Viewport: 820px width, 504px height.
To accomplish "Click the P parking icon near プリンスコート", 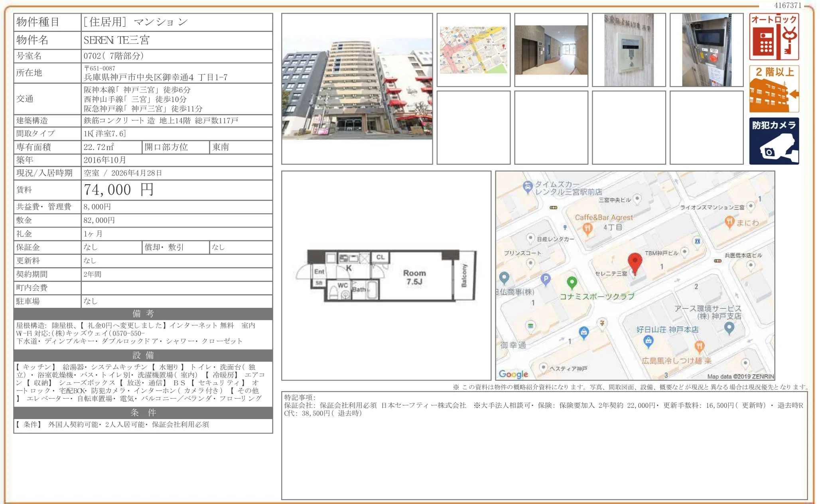I will click(546, 279).
